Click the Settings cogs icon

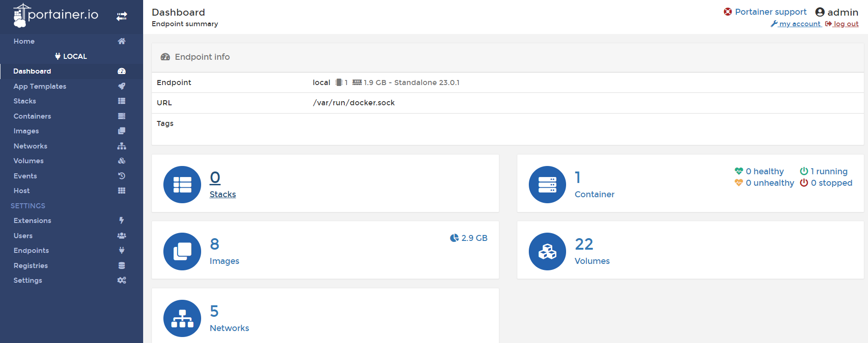click(122, 280)
